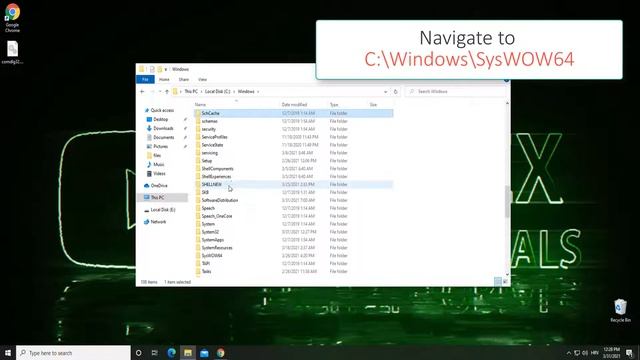Open Desktop in navigation pane
640x360 pixels.
[160, 119]
